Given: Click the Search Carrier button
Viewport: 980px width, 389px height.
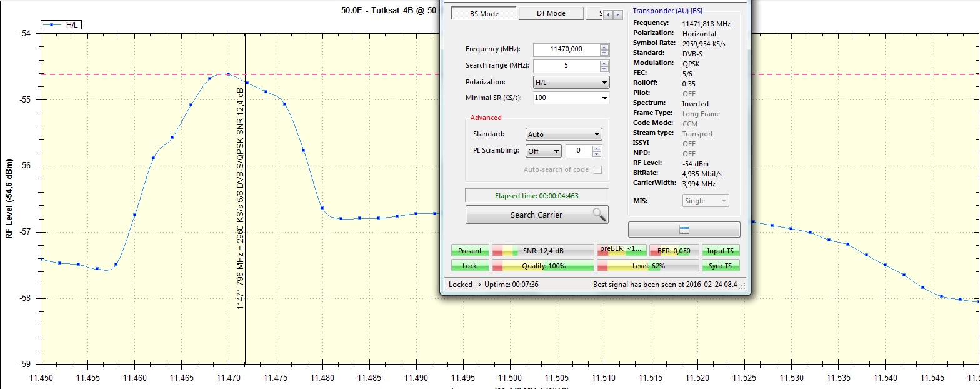Looking at the screenshot, I should 536,215.
